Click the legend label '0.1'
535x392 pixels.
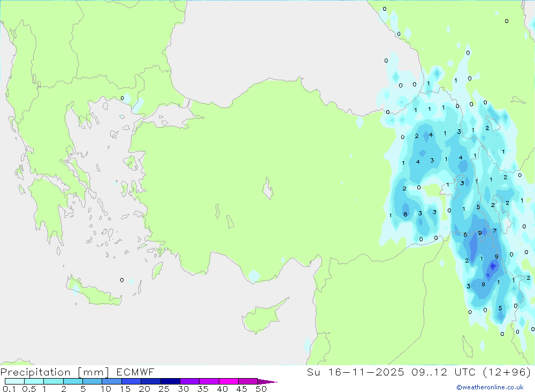pos(9,389)
